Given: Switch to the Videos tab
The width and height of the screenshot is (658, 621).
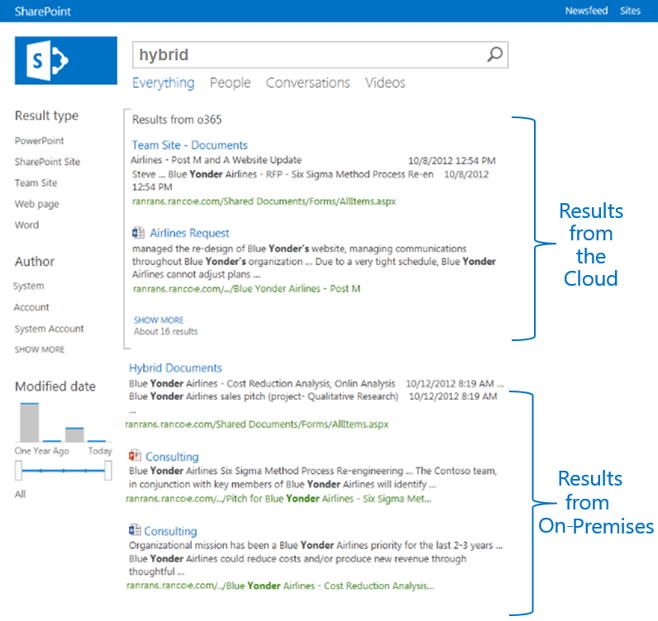Looking at the screenshot, I should (385, 83).
